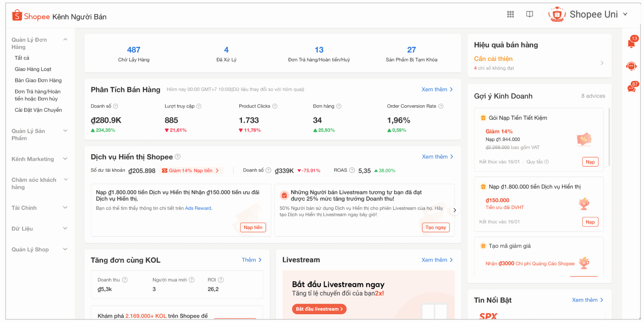
Task: Advance the promo carousel with next arrow
Action: point(454,210)
